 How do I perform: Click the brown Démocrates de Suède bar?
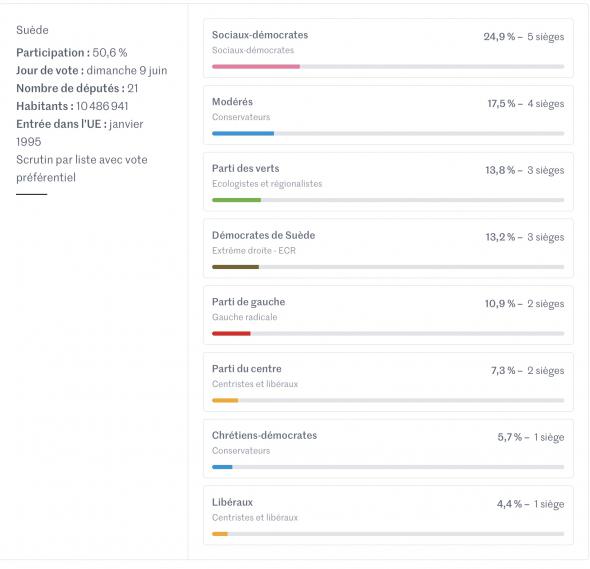point(236,267)
